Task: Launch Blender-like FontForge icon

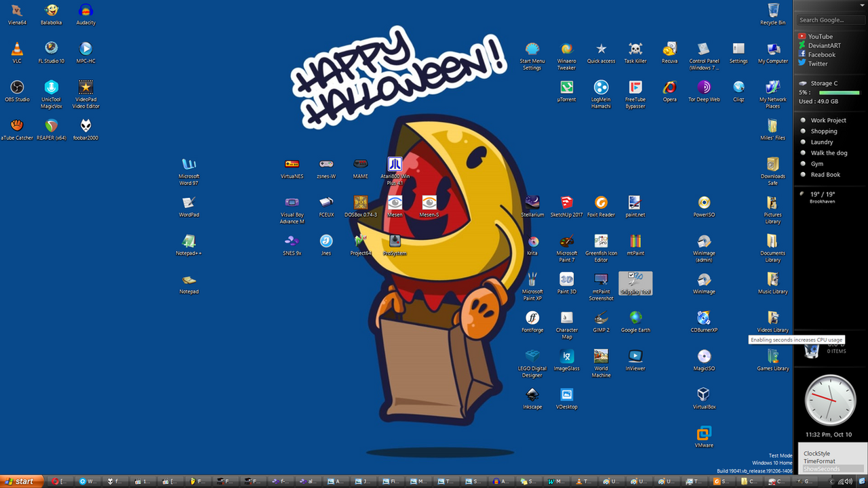Action: 532,321
